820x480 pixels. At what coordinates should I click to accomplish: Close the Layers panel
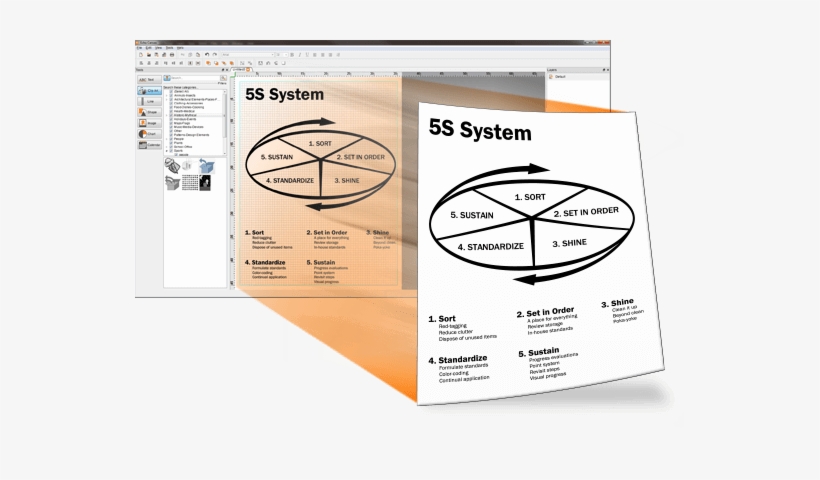[x=607, y=70]
